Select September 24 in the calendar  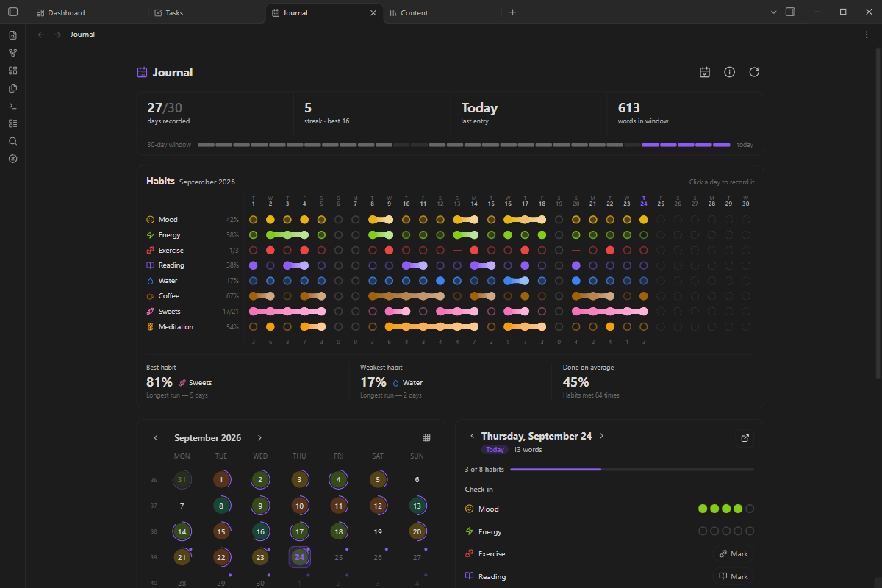point(299,557)
